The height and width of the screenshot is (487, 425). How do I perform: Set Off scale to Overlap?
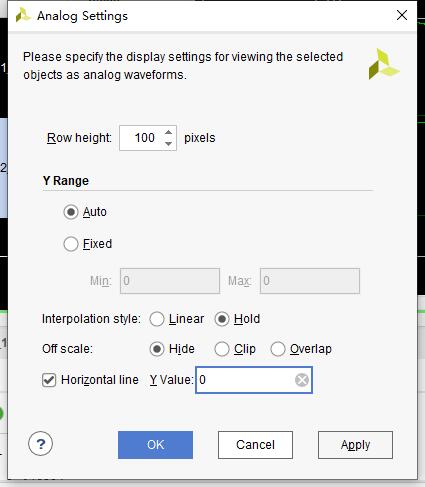(x=278, y=349)
